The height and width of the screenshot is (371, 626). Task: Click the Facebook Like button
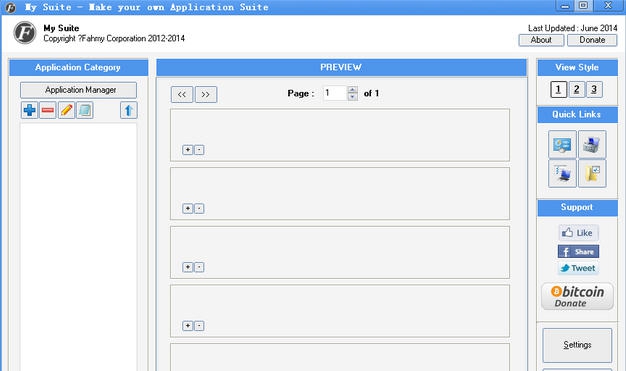[578, 233]
